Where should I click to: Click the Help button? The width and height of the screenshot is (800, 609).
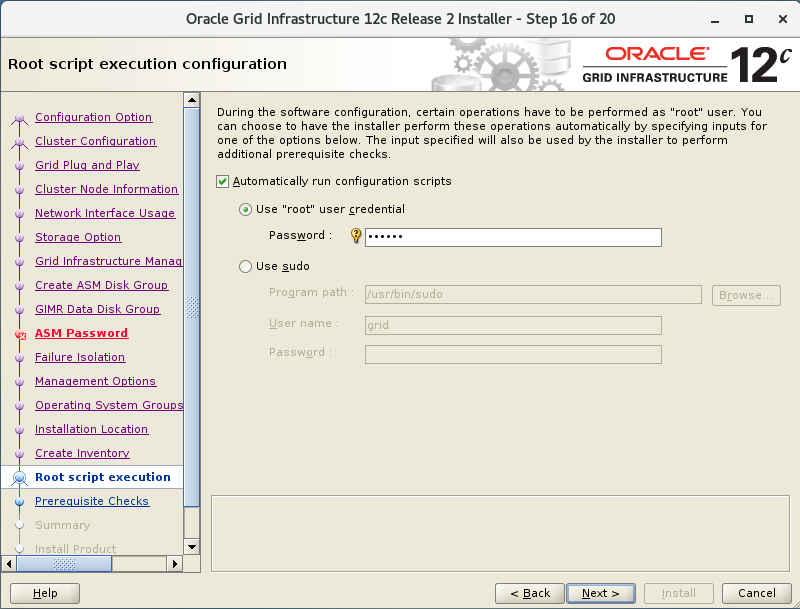pyautogui.click(x=45, y=593)
